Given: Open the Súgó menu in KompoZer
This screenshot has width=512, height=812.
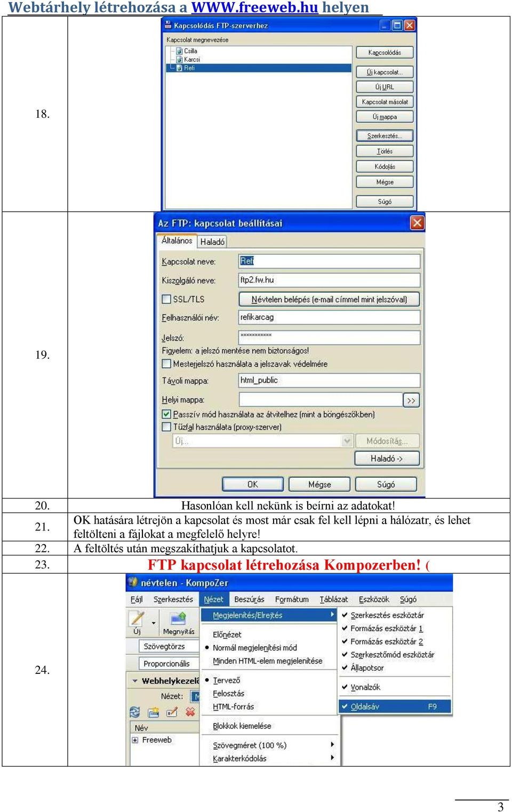Looking at the screenshot, I should click(408, 599).
